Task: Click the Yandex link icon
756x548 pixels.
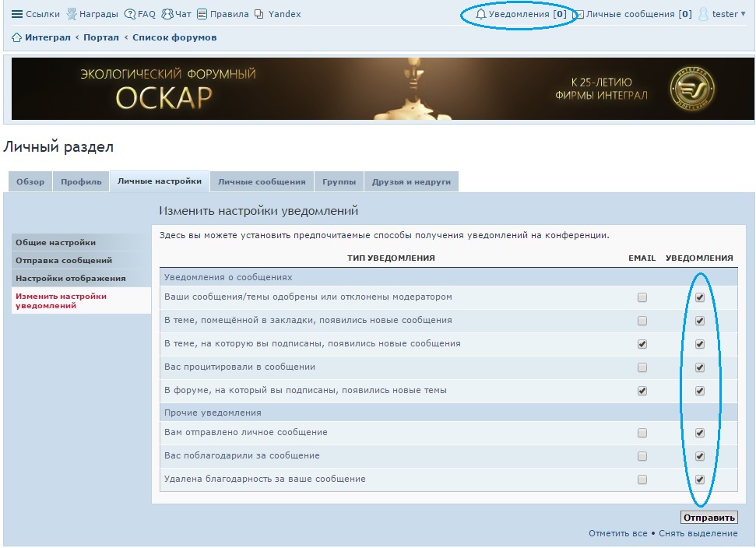Action: click(259, 14)
